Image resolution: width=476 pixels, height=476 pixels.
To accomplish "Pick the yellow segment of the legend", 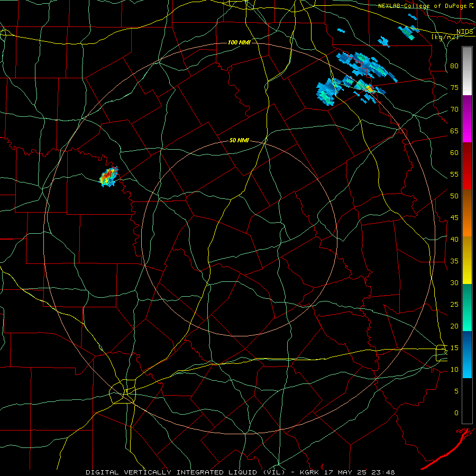I will (x=467, y=260).
